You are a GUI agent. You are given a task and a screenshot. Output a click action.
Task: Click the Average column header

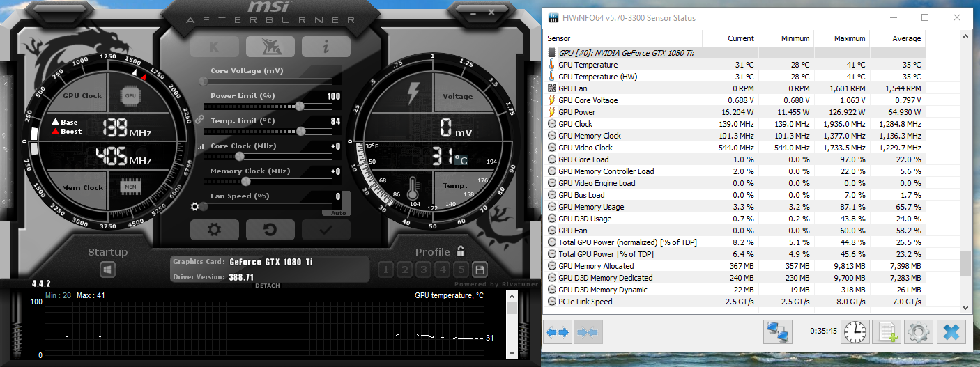coord(897,38)
